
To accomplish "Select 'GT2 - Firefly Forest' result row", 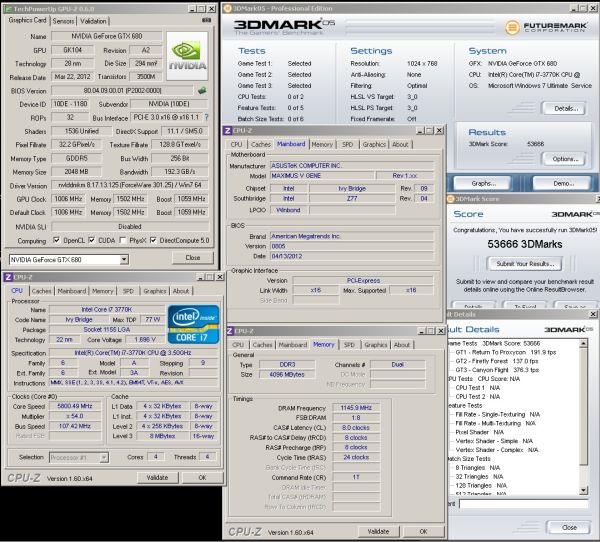I will tap(496, 361).
